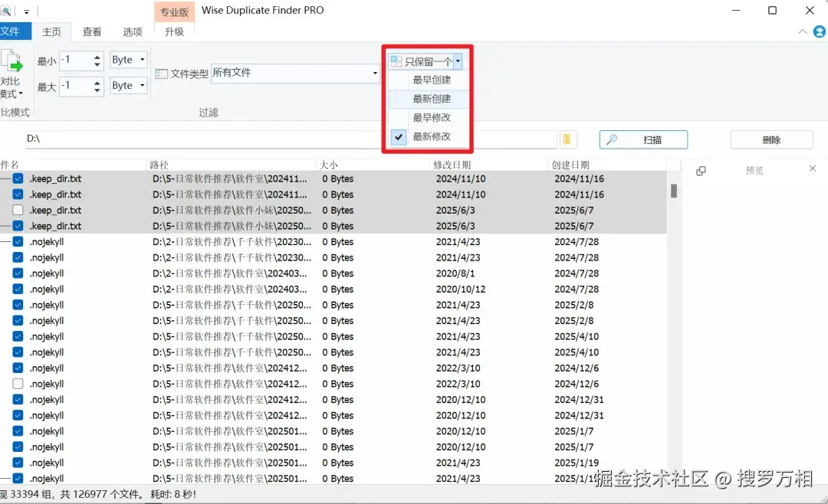This screenshot has height=504, width=828.
Task: Select 最早创建 menu option
Action: click(432, 80)
